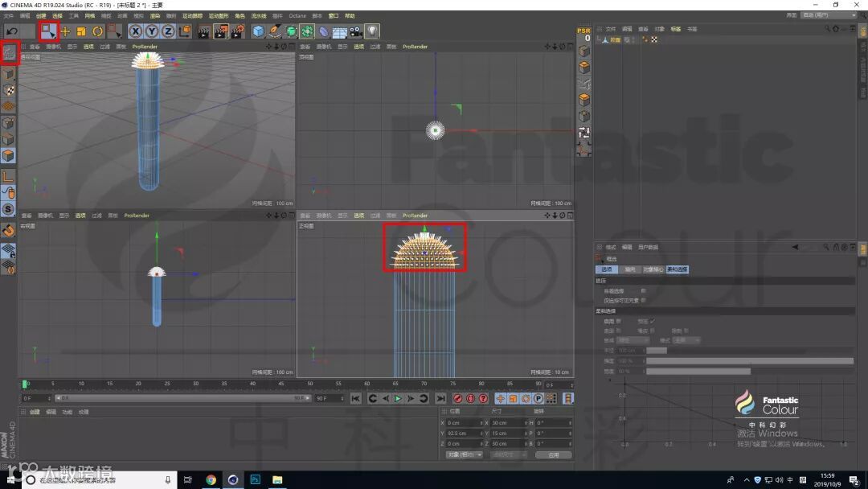Click the 应用 apply button
This screenshot has height=489, width=868.
pyautogui.click(x=553, y=454)
